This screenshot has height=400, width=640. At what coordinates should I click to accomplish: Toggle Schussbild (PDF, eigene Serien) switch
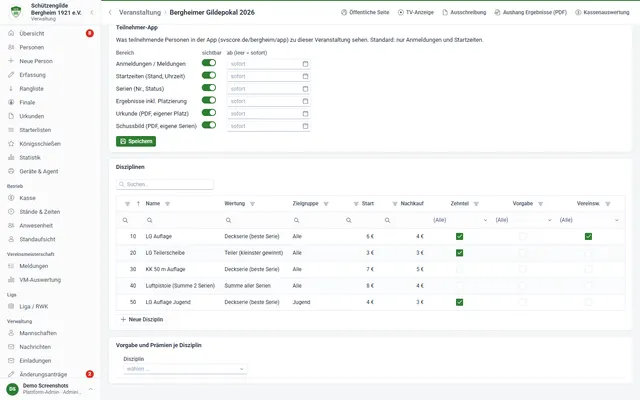pos(209,125)
